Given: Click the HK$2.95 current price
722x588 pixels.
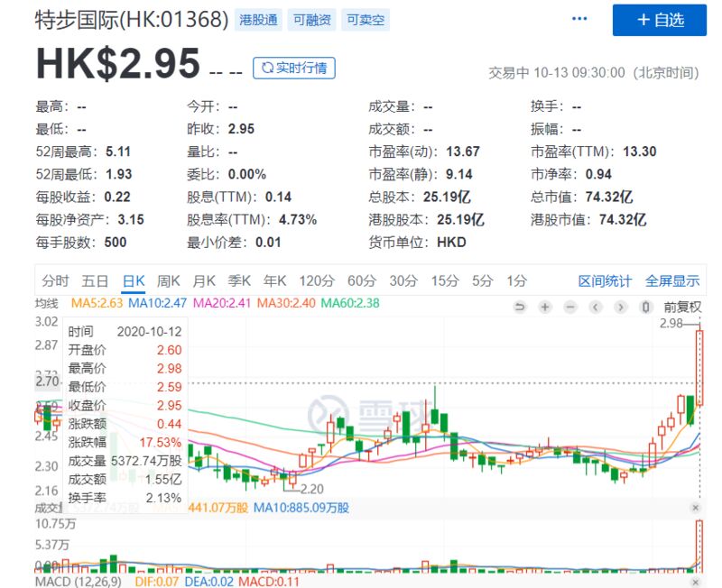Looking at the screenshot, I should click(x=118, y=63).
